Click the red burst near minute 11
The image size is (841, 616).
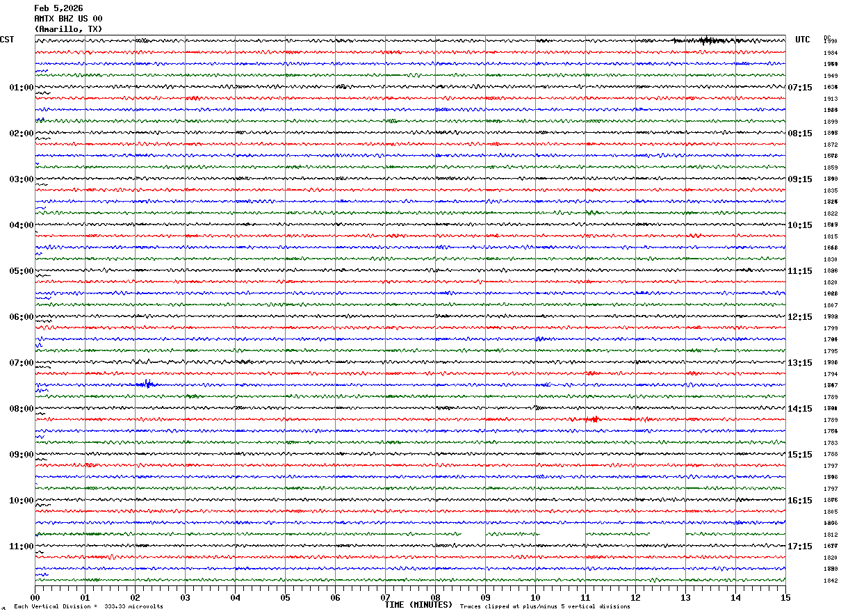[593, 419]
